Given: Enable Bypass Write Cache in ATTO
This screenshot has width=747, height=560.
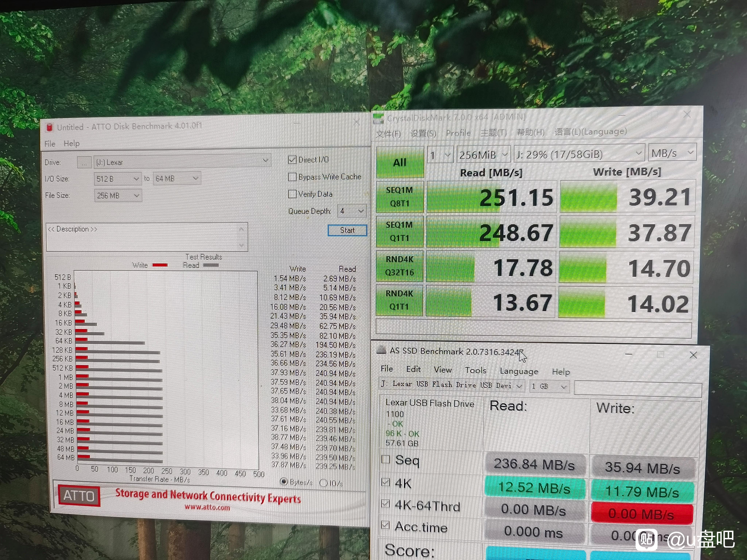Looking at the screenshot, I should [x=292, y=177].
